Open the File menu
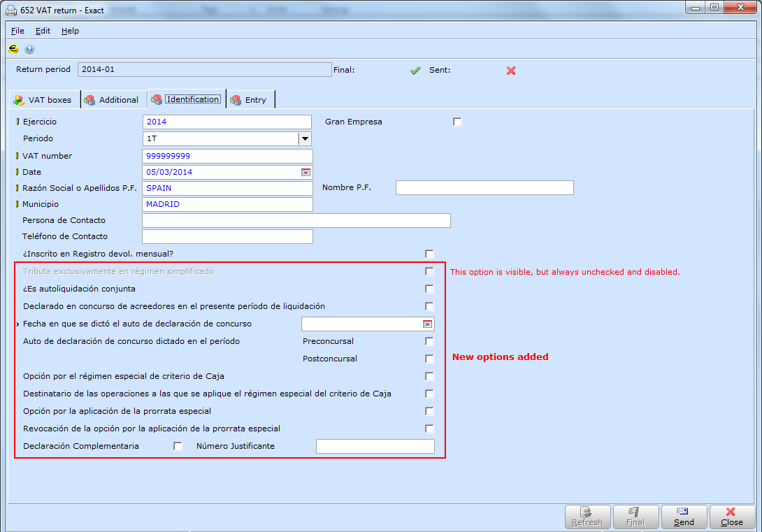The height and width of the screenshot is (532, 762). pyautogui.click(x=17, y=31)
